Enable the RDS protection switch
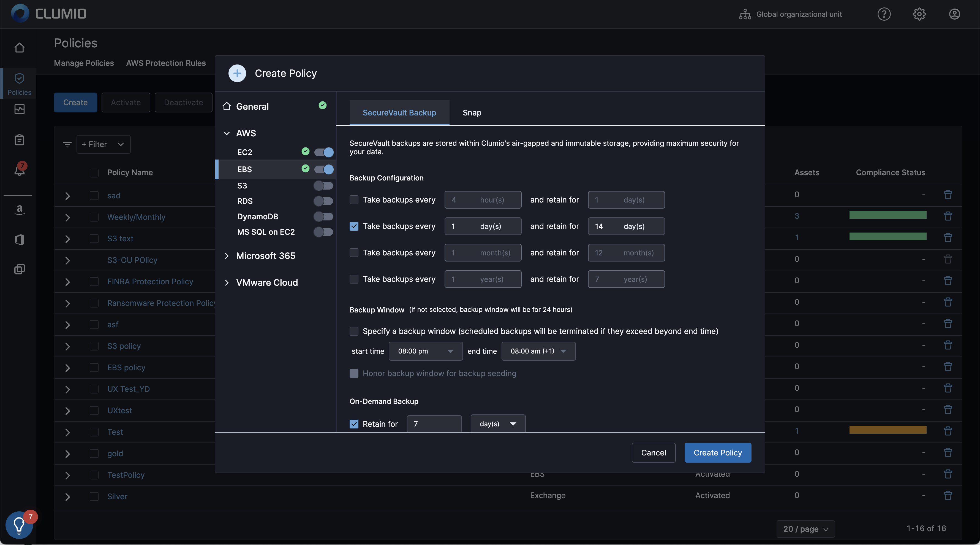The image size is (980, 545). (x=323, y=201)
